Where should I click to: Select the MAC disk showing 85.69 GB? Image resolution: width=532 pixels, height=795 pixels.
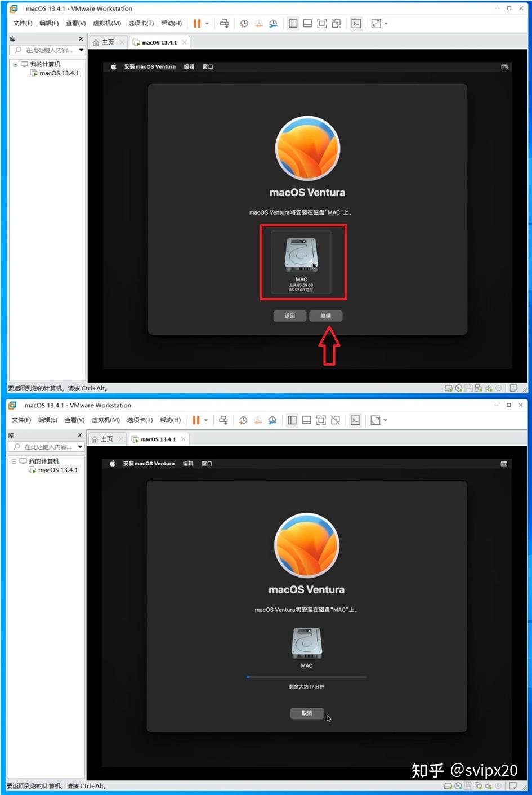pyautogui.click(x=301, y=262)
